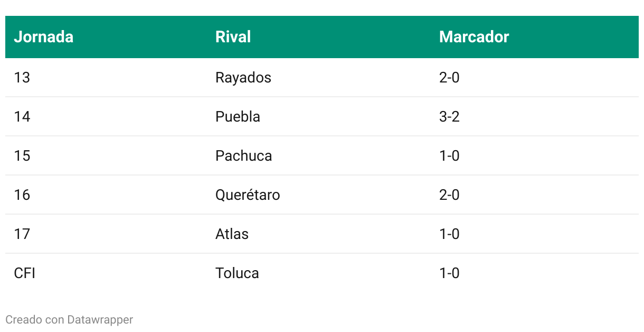644x332 pixels.
Task: Click the 1-0 score against Toluca
Action: (x=449, y=273)
